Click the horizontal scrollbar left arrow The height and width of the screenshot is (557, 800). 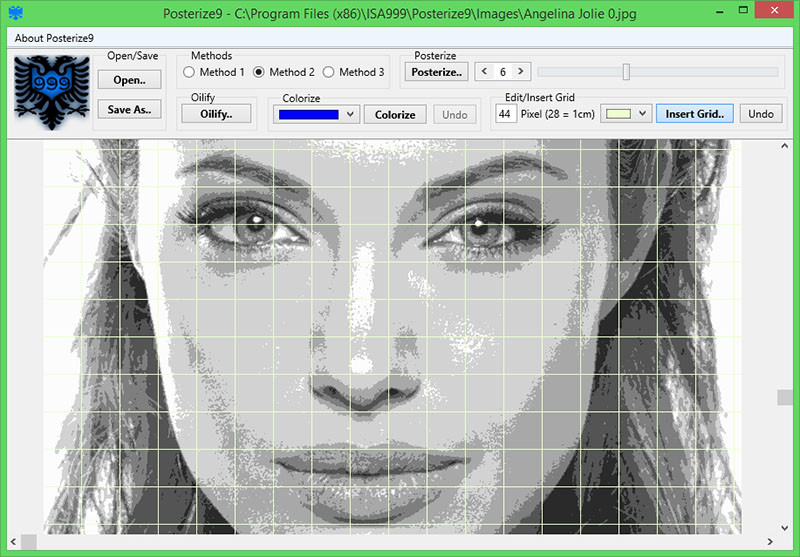13,542
